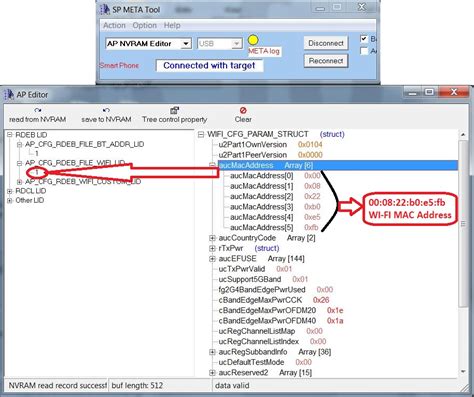Click the struct tree vertical scrollbar thumb
This screenshot has width=474, height=397.
(463, 223)
